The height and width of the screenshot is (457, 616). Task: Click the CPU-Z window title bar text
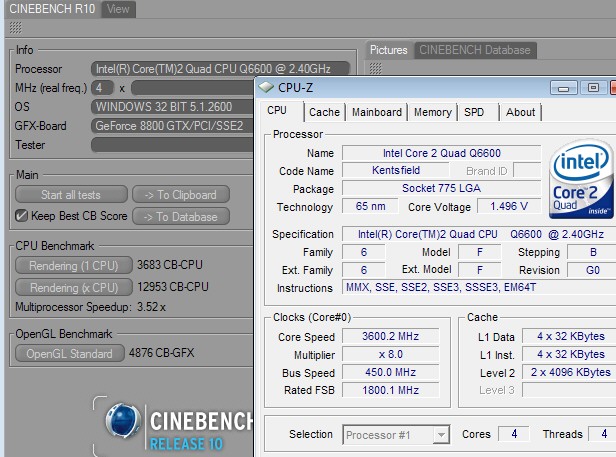coord(295,88)
